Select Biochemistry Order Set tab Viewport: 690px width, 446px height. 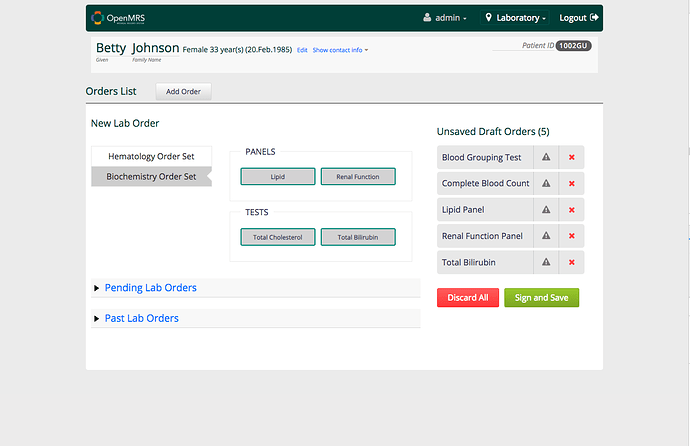tap(151, 176)
